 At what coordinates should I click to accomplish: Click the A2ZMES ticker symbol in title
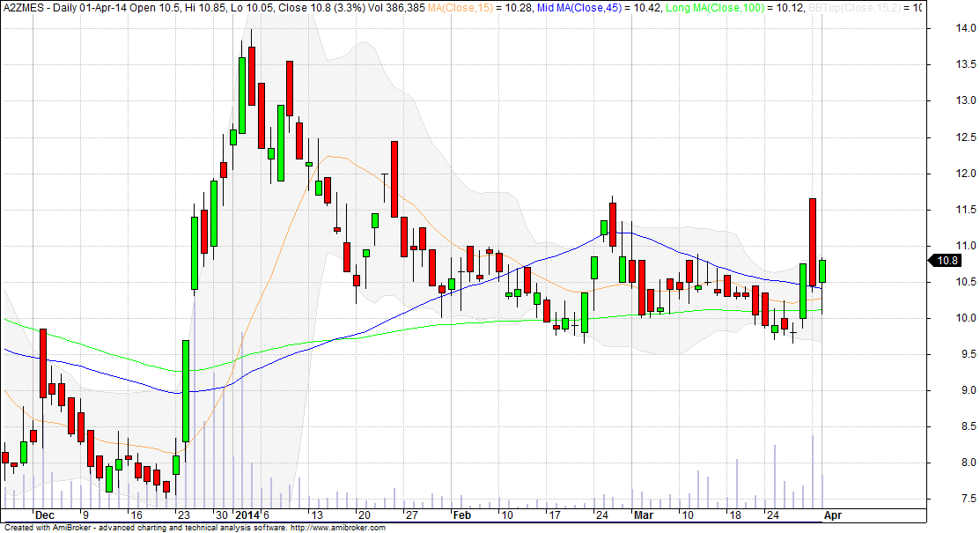tap(25, 8)
